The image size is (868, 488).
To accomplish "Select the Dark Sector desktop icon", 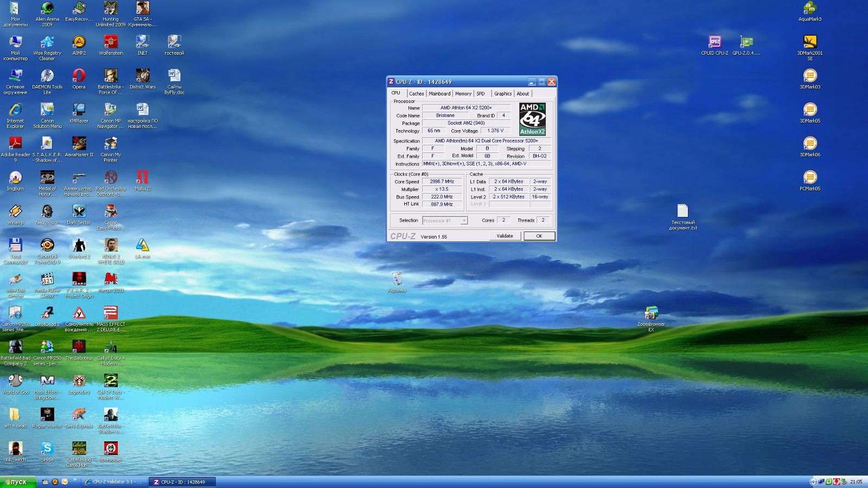I will (79, 215).
